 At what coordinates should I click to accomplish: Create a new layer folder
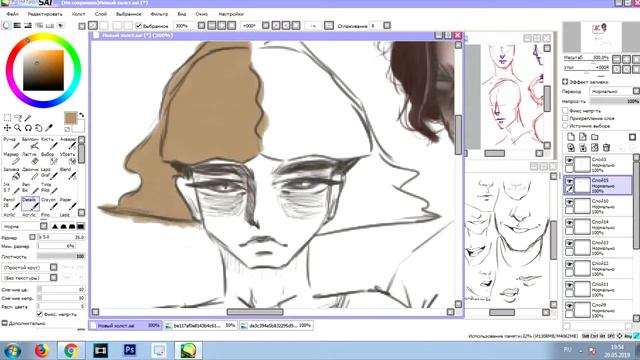click(x=595, y=137)
